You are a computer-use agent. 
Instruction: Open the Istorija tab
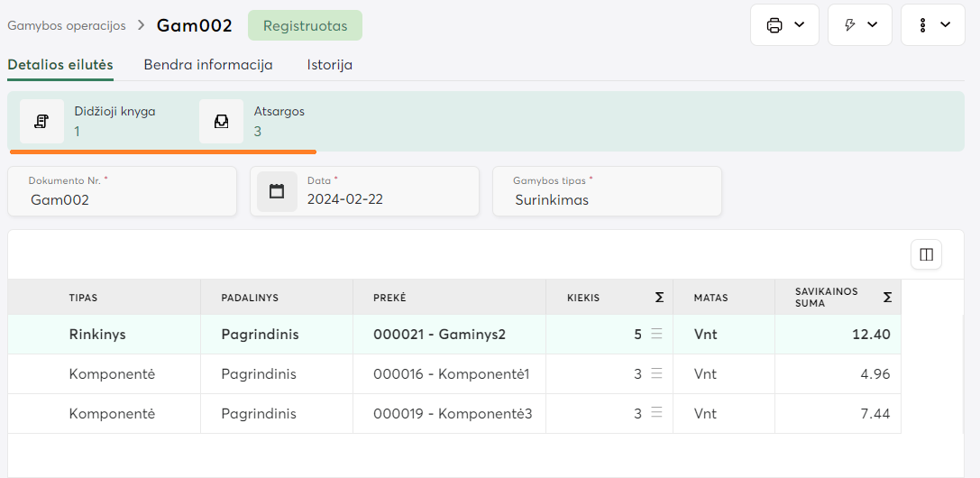[x=329, y=65]
